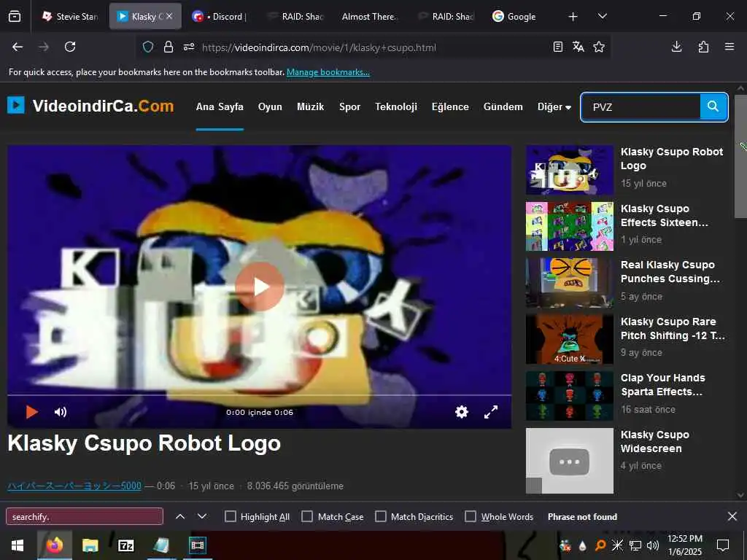The height and width of the screenshot is (560, 747).
Task: Open Oyun category
Action: click(x=270, y=106)
